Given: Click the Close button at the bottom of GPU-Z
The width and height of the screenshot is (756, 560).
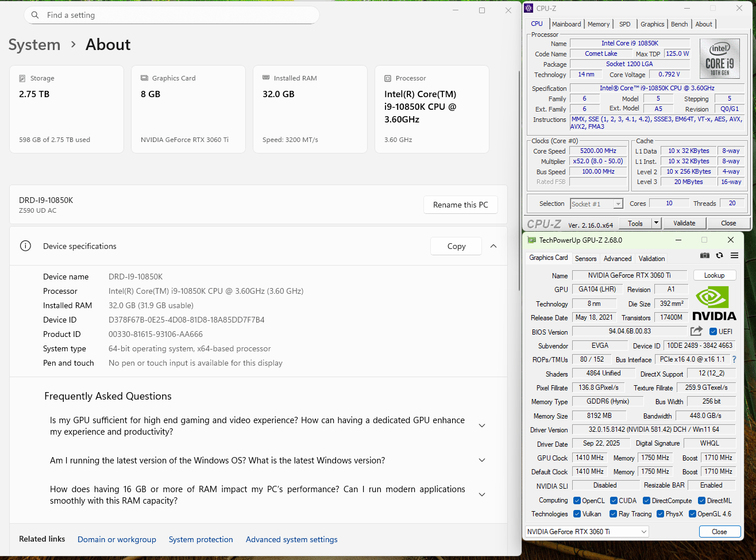Looking at the screenshot, I should tap(719, 532).
